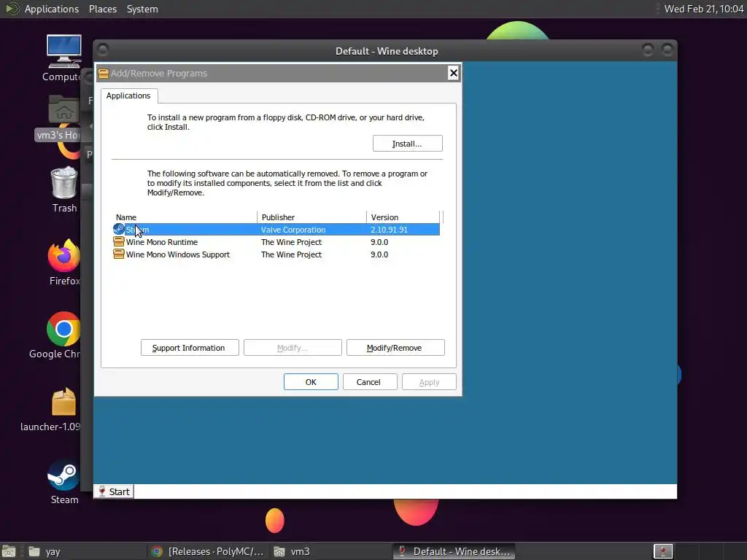Click the wine glass icon on Start button
747x560 pixels.
(101, 491)
